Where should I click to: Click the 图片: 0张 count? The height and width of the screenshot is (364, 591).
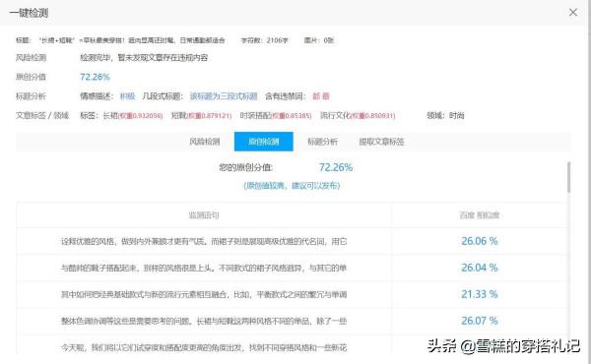click(319, 40)
